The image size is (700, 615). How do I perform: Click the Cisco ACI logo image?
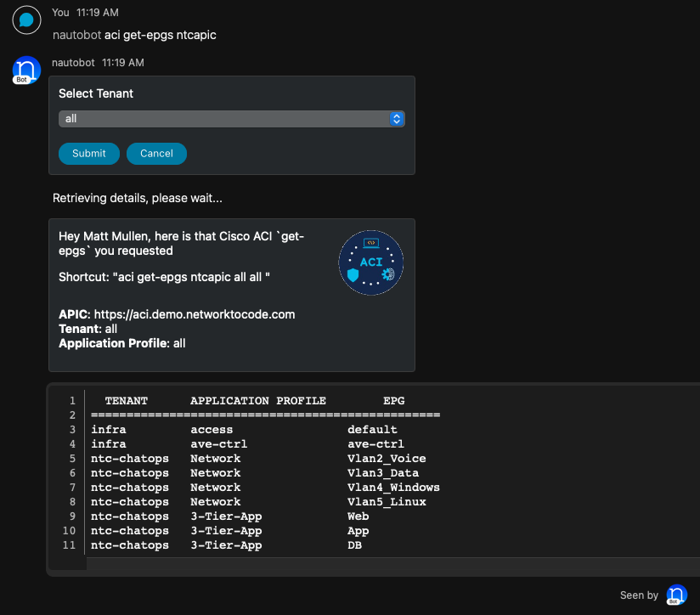[x=370, y=262]
